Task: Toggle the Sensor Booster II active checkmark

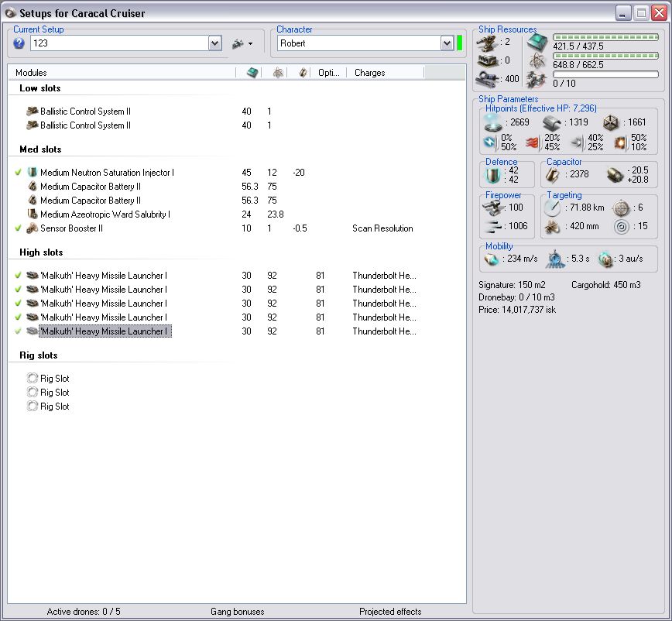Action: pyautogui.click(x=18, y=228)
